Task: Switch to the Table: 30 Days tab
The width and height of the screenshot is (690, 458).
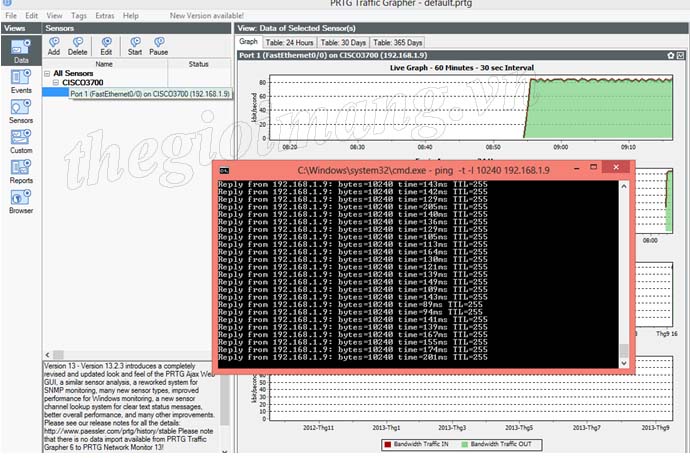Action: (x=343, y=43)
